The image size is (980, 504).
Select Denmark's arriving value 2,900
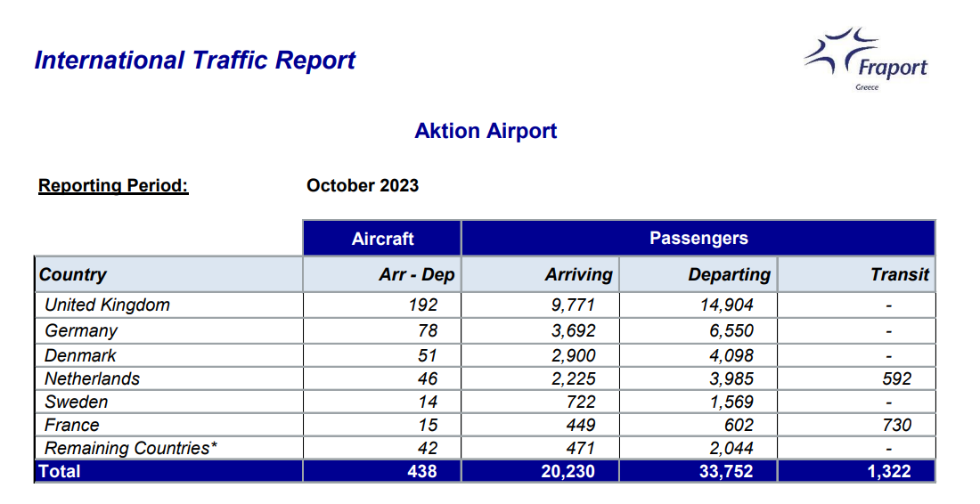(x=573, y=355)
